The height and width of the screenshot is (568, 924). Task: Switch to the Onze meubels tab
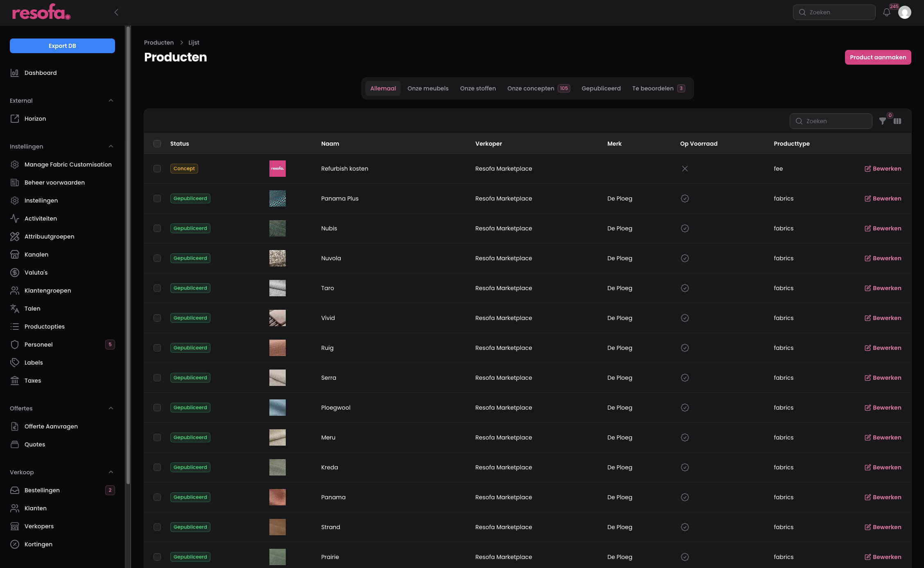click(428, 88)
